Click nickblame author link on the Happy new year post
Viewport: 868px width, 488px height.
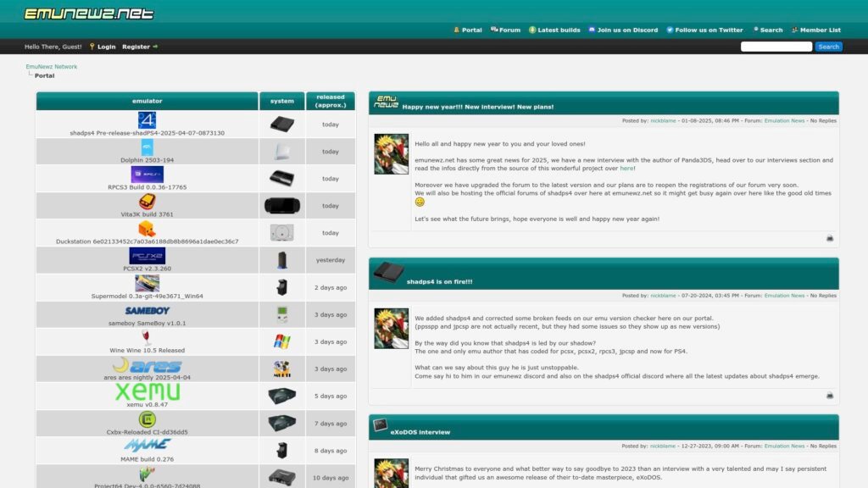click(x=663, y=120)
